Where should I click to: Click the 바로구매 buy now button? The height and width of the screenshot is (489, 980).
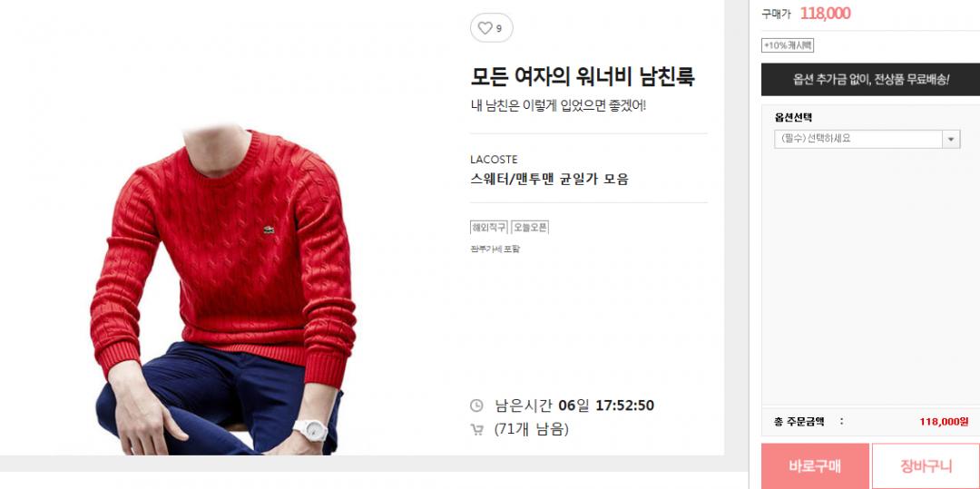click(x=815, y=466)
